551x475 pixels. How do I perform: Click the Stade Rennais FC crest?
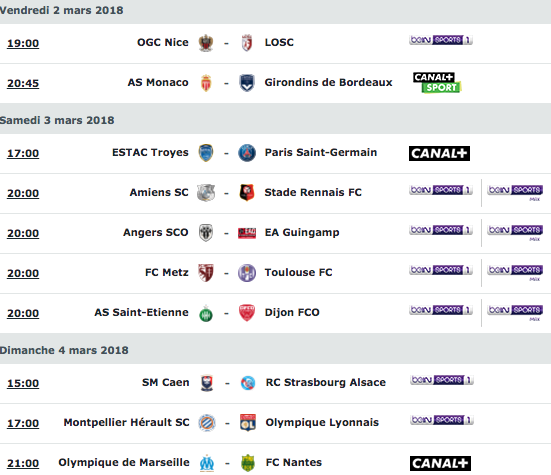pos(247,193)
